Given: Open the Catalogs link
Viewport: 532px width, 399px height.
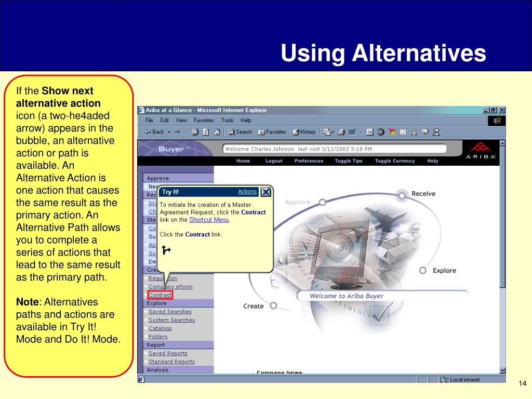Looking at the screenshot, I should pos(160,328).
